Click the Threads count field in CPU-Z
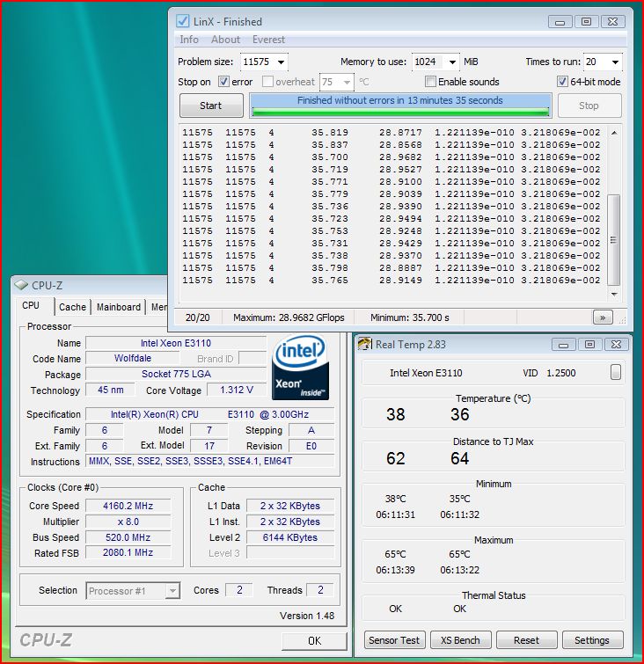This screenshot has width=644, height=664. 320,590
